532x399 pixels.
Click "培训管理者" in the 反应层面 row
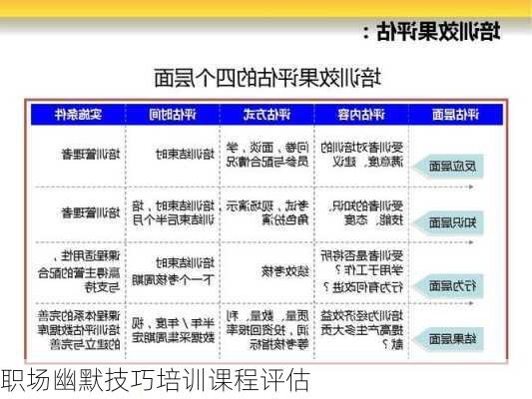[x=91, y=155]
